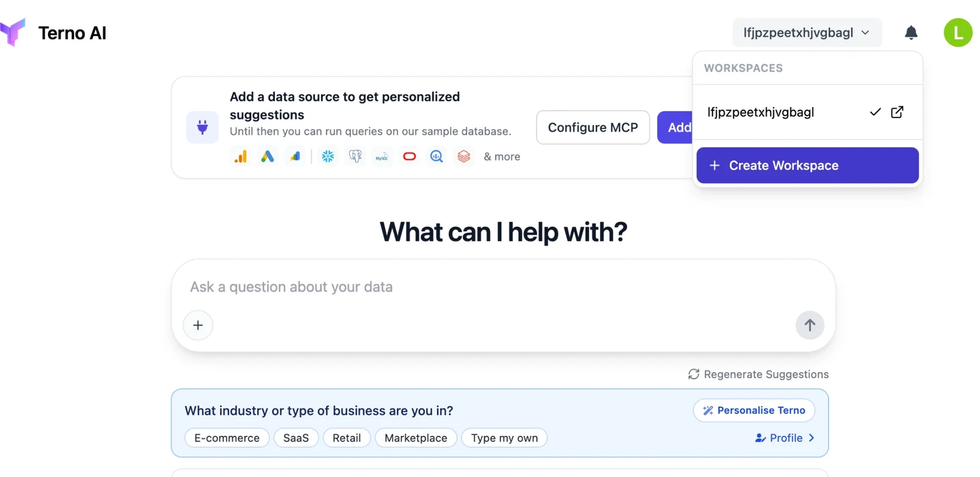Click the Google Ads data source icon

267,157
